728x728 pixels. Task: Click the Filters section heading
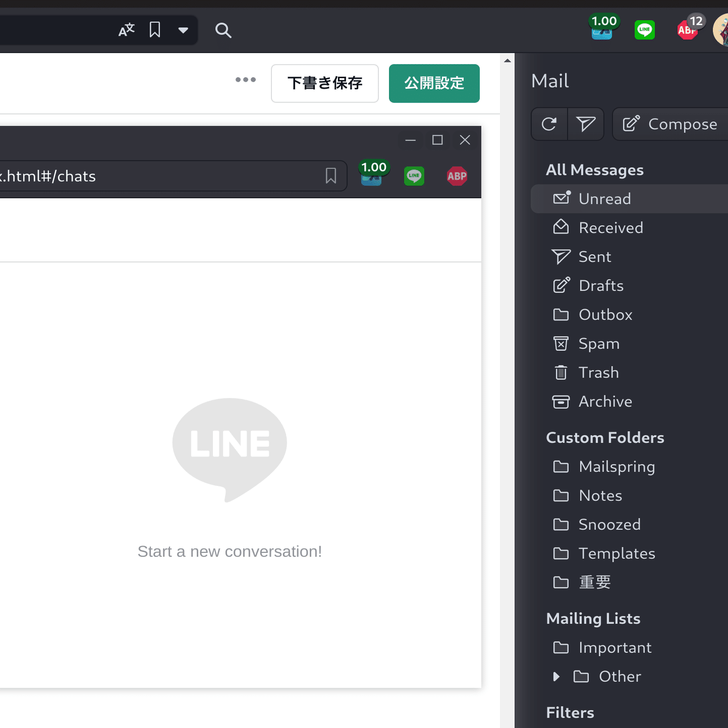coord(570,712)
